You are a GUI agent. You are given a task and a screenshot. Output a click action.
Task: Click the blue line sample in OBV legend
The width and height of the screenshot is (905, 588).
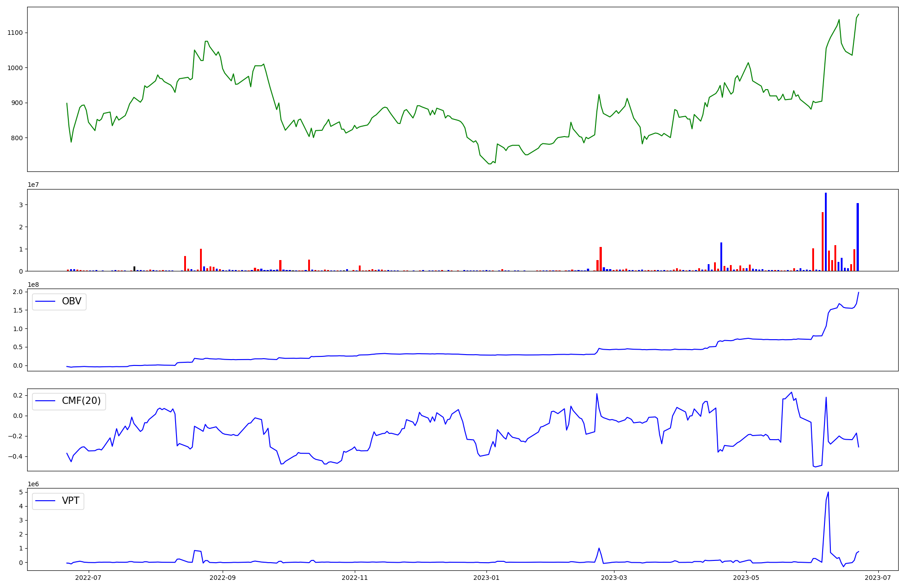click(x=45, y=301)
